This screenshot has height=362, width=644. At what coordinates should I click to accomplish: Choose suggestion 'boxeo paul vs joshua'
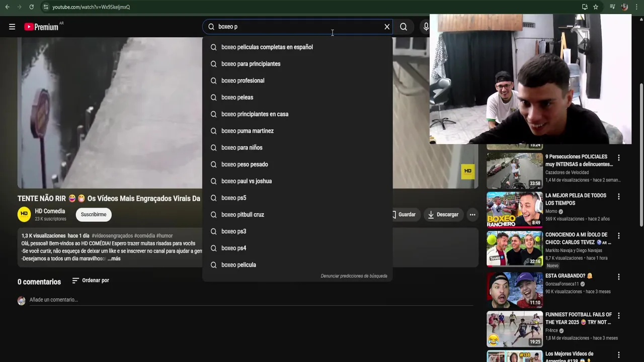tap(297, 181)
